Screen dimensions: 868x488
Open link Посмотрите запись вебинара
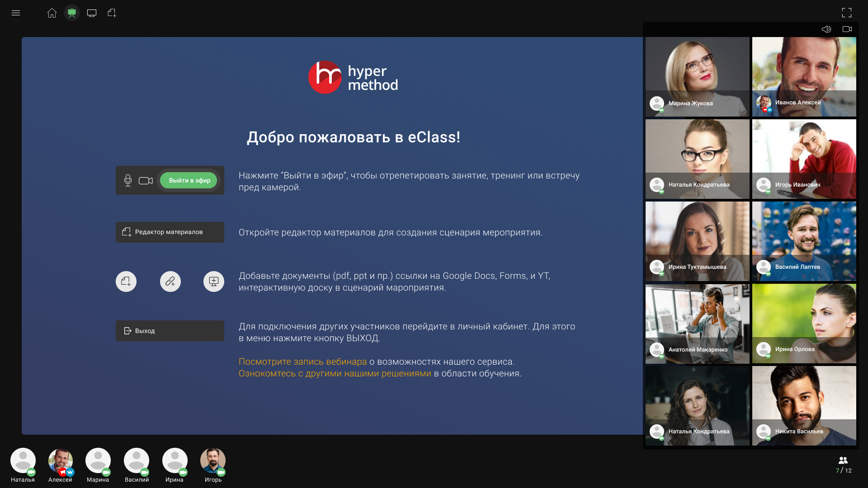(x=302, y=362)
